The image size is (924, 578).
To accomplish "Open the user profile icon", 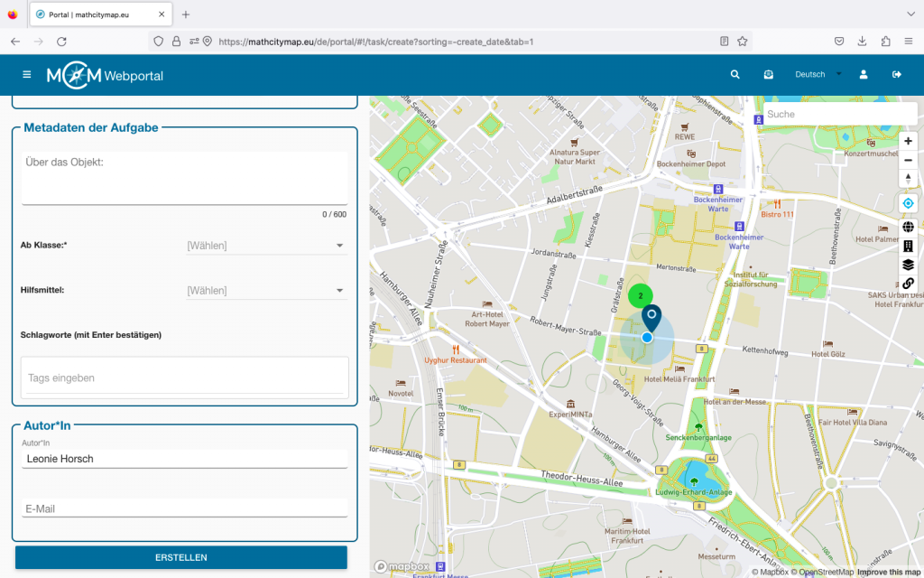I will pyautogui.click(x=864, y=75).
